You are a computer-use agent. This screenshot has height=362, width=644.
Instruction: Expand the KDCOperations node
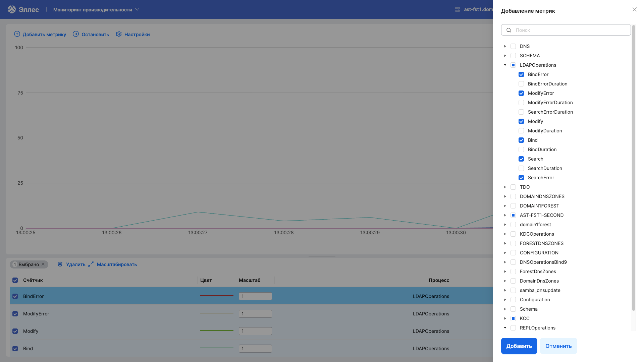[x=505, y=234]
